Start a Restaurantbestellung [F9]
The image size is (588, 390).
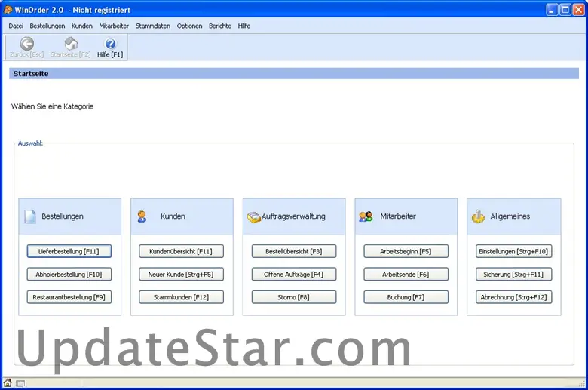69,297
